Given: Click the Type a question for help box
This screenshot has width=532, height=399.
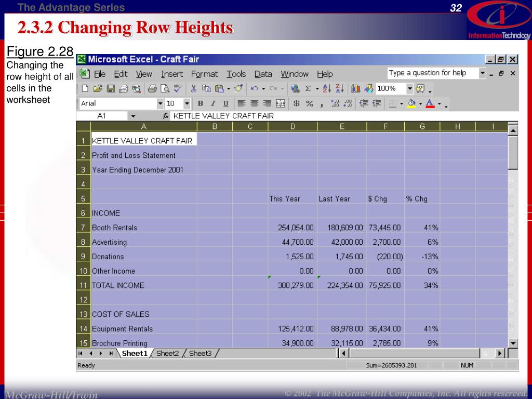Looking at the screenshot, I should pos(433,73).
